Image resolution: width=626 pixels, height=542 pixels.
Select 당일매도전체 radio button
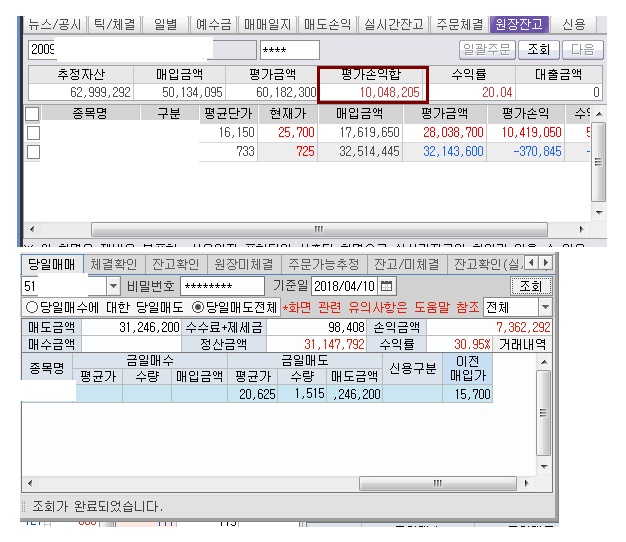(197, 307)
